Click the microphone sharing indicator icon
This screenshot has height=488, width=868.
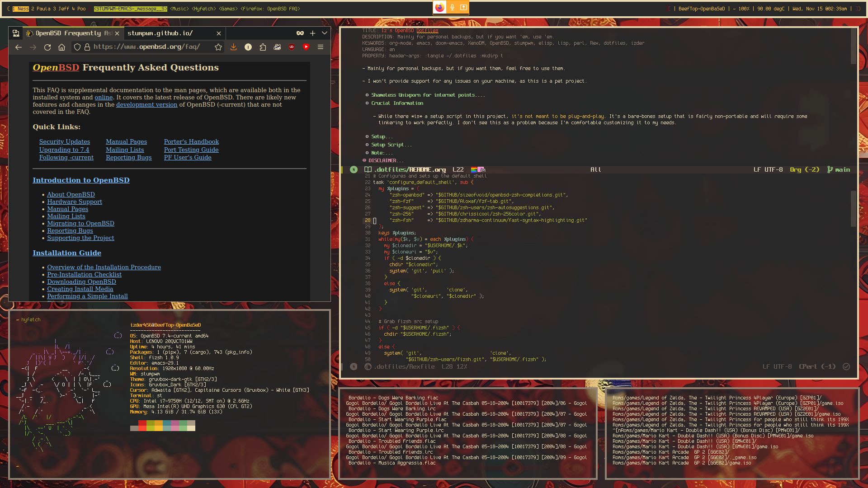tap(452, 7)
